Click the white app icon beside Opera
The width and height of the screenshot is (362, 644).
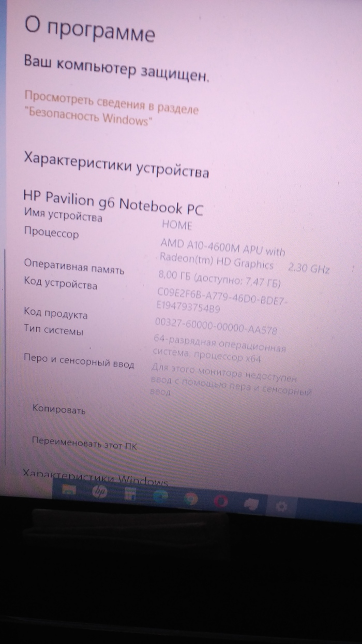click(x=252, y=503)
